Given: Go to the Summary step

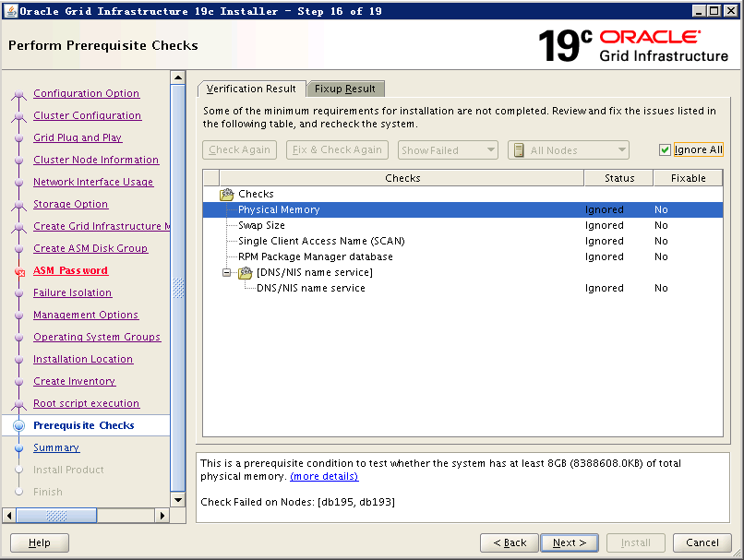Looking at the screenshot, I should pos(56,447).
